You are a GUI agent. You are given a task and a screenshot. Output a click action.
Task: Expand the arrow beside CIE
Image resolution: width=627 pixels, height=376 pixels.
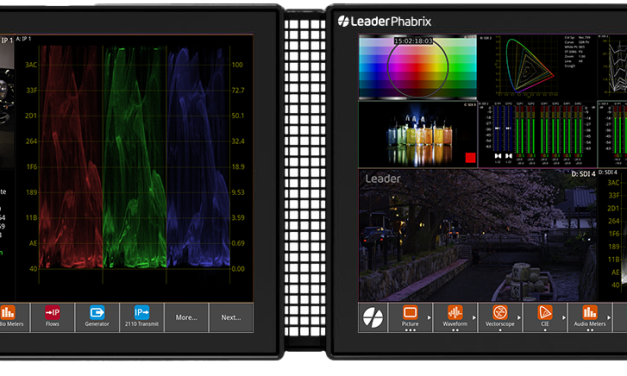[x=564, y=318]
